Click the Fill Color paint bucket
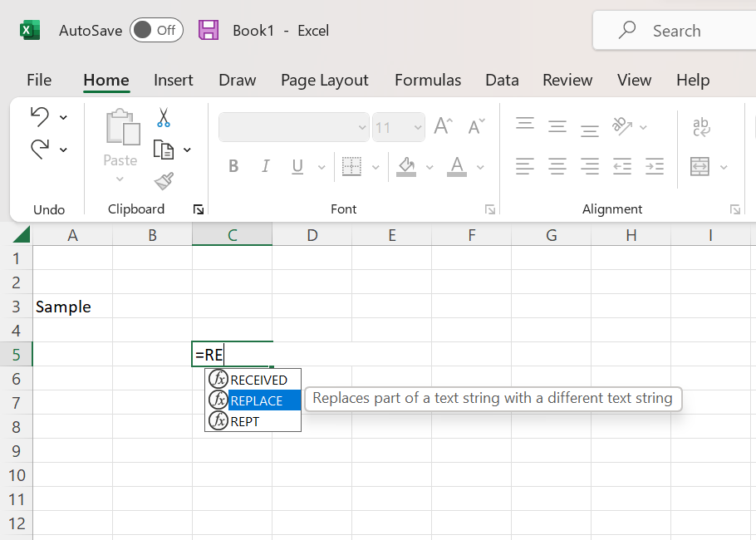Image resolution: width=756 pixels, height=540 pixels. (406, 166)
